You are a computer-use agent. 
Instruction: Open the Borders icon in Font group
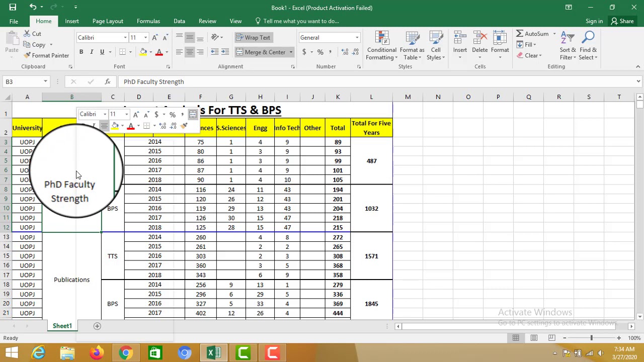coord(123,52)
